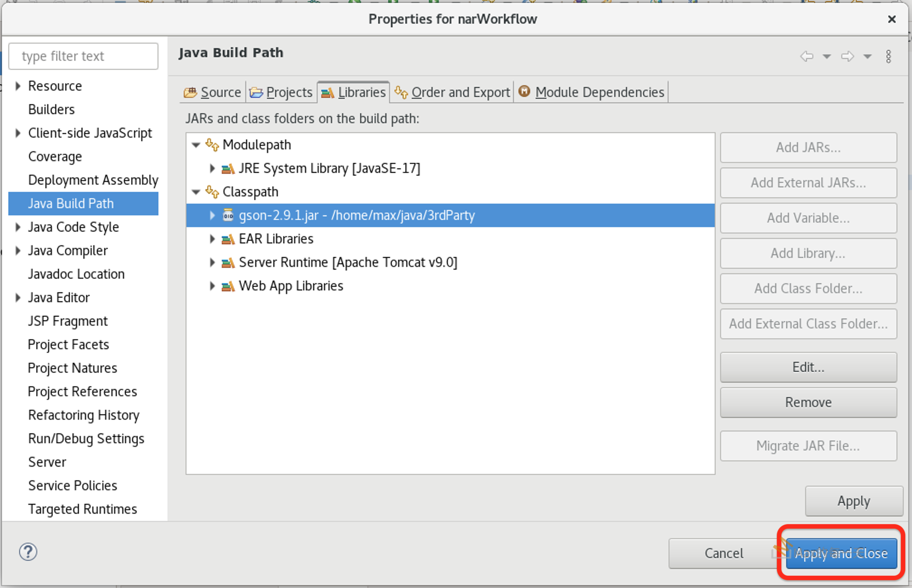The image size is (912, 588).
Task: Expand the gson-2.9.1.jar entry
Action: (x=212, y=215)
